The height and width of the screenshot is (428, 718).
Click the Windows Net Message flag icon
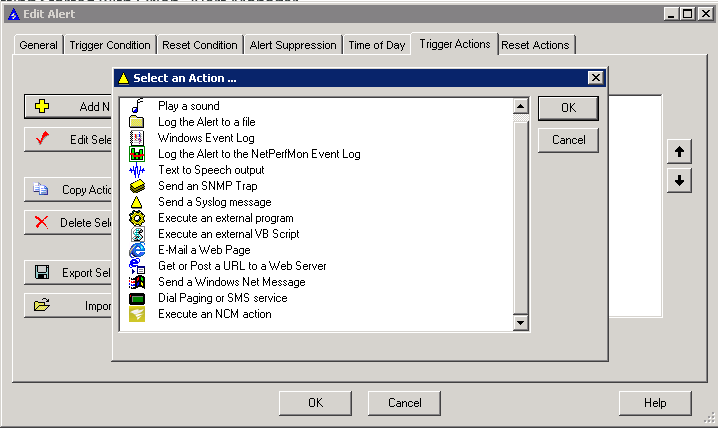136,282
